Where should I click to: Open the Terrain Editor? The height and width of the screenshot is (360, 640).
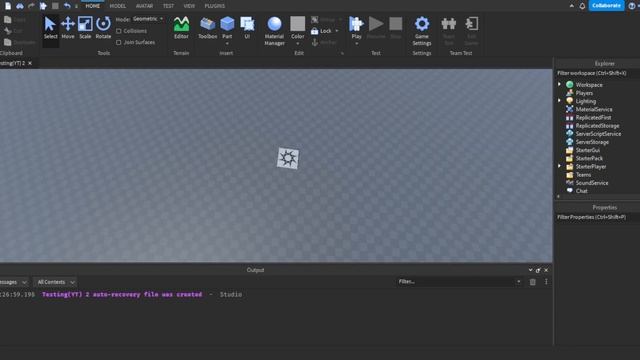(x=181, y=28)
